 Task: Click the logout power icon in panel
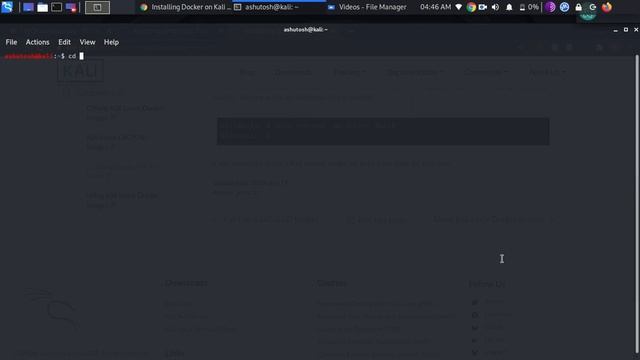click(593, 7)
